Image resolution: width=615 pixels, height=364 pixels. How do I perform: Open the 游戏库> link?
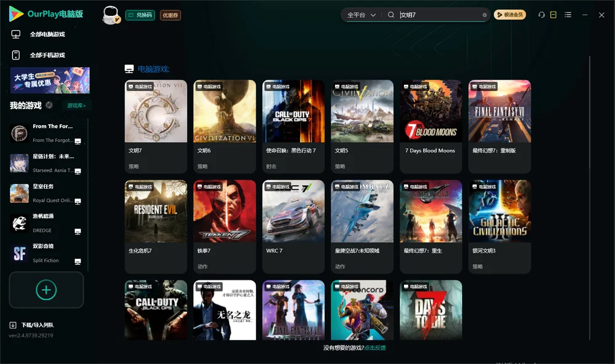tap(76, 106)
